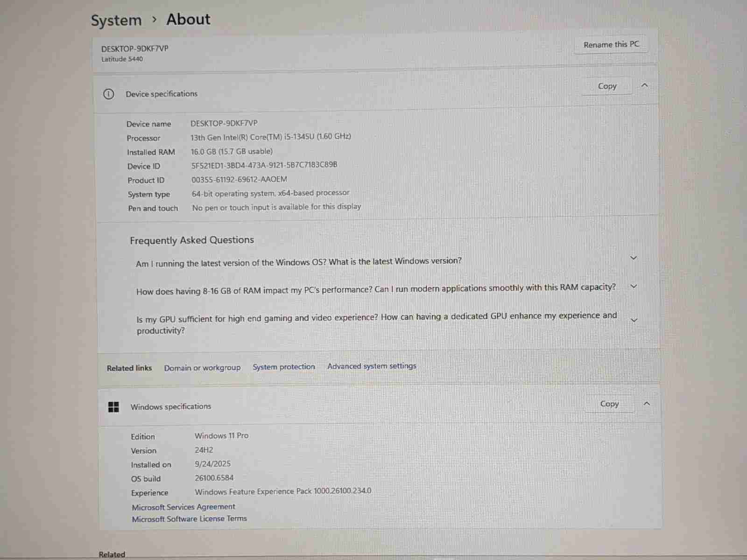747x560 pixels.
Task: Copy the device specifications
Action: pos(607,86)
